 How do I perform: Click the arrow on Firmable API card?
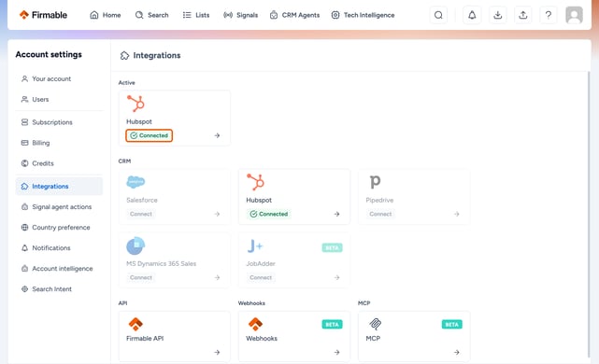[217, 352]
